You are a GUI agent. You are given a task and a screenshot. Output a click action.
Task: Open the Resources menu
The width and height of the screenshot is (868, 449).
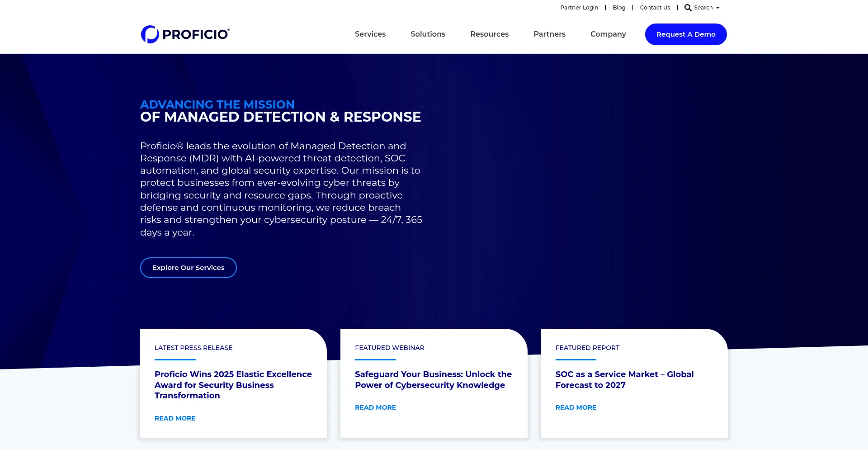(489, 34)
